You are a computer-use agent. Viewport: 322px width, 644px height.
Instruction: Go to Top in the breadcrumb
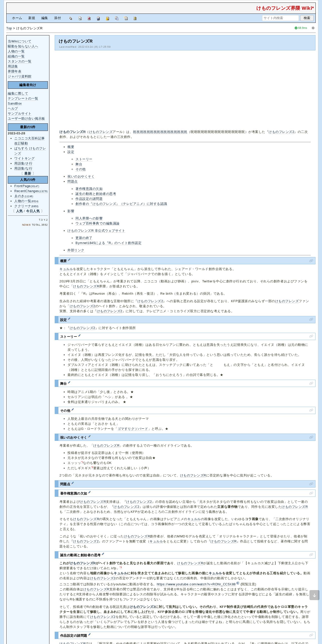(9, 28)
